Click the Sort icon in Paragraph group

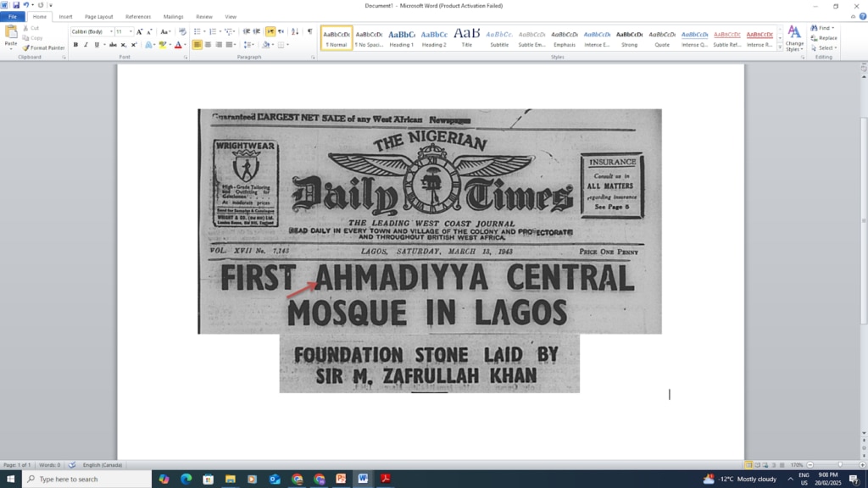coord(295,31)
